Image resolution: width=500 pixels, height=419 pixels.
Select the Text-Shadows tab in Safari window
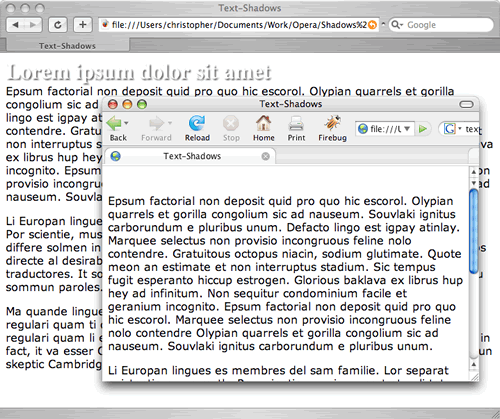coord(68,46)
